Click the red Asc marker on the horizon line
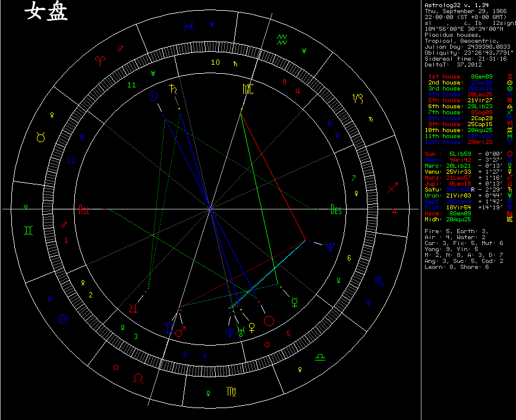 point(84,209)
